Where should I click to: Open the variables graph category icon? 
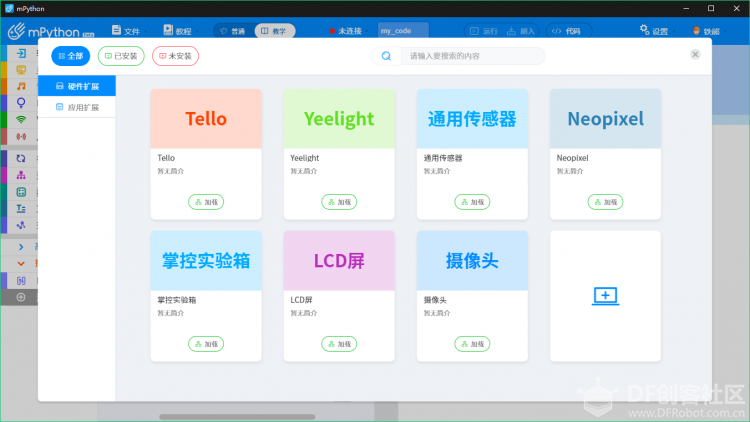tap(21, 225)
